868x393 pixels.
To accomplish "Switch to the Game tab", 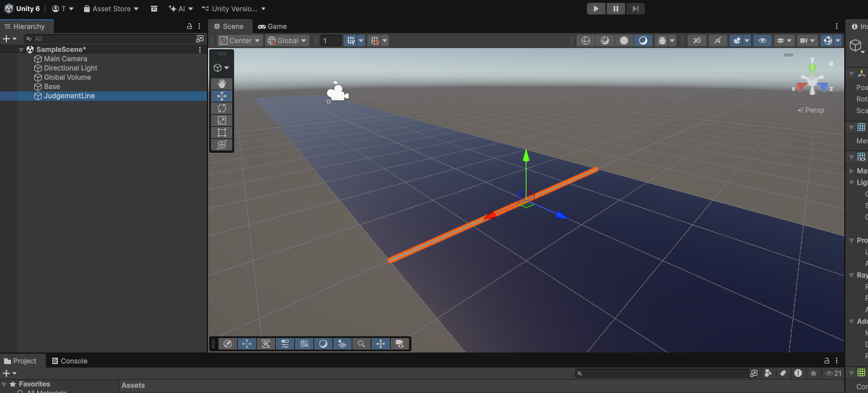I will [272, 27].
